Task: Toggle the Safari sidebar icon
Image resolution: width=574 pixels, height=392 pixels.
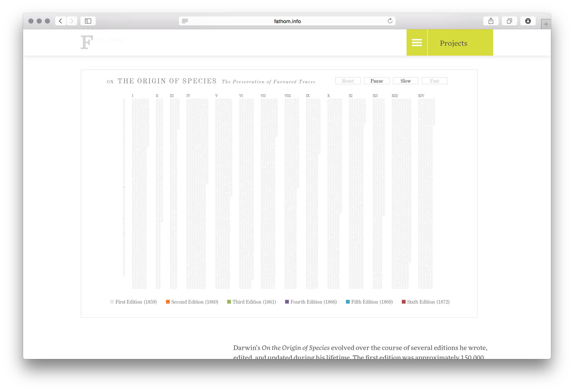Action: (x=88, y=21)
